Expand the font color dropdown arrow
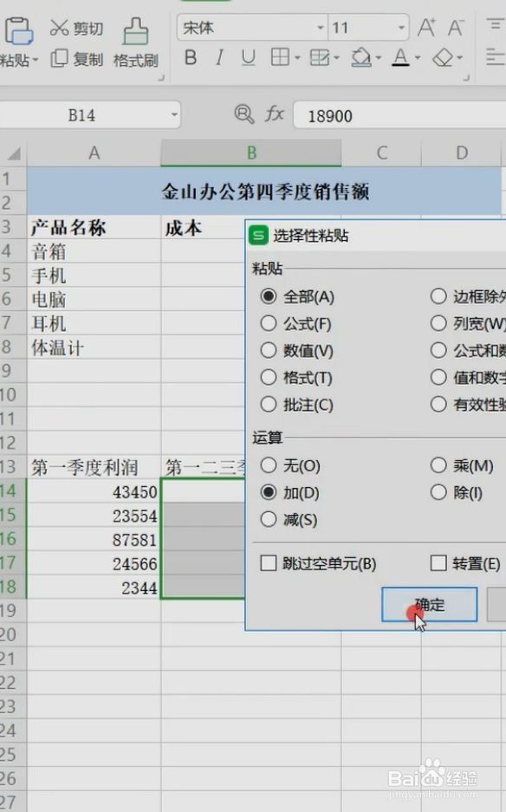Viewport: 506px width, 812px height. coord(418,58)
